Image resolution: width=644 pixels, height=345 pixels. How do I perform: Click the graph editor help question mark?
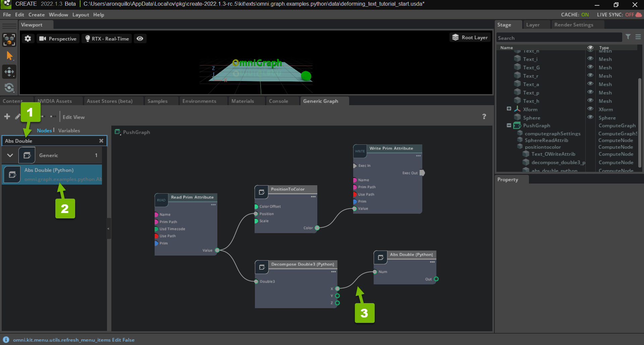[484, 117]
